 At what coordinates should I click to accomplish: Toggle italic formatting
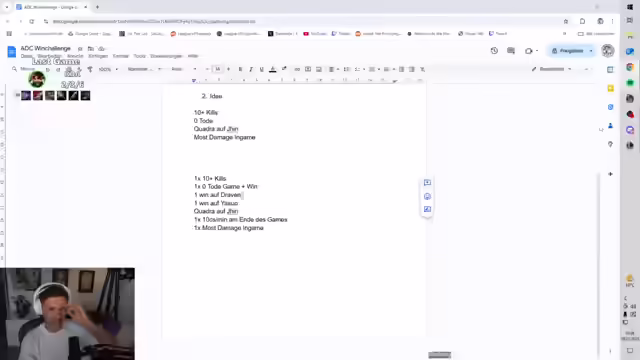tap(251, 69)
